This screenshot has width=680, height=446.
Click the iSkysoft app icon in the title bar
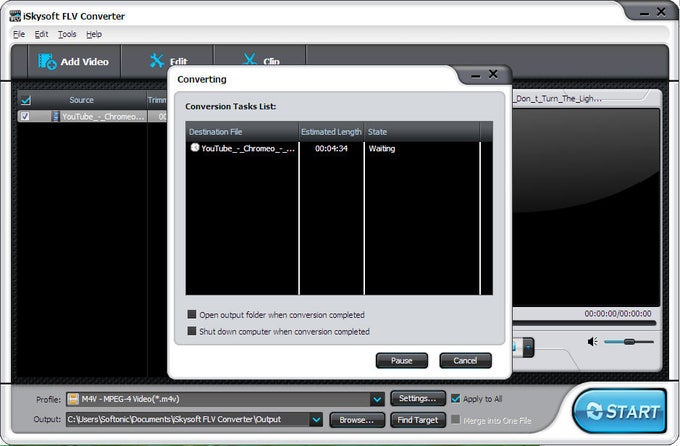[15, 16]
